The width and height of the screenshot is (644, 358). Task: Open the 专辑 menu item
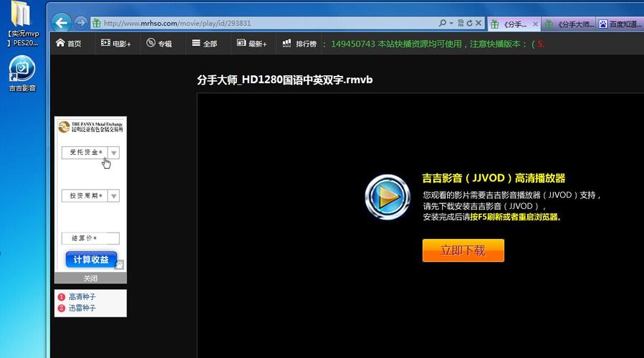[x=159, y=43]
